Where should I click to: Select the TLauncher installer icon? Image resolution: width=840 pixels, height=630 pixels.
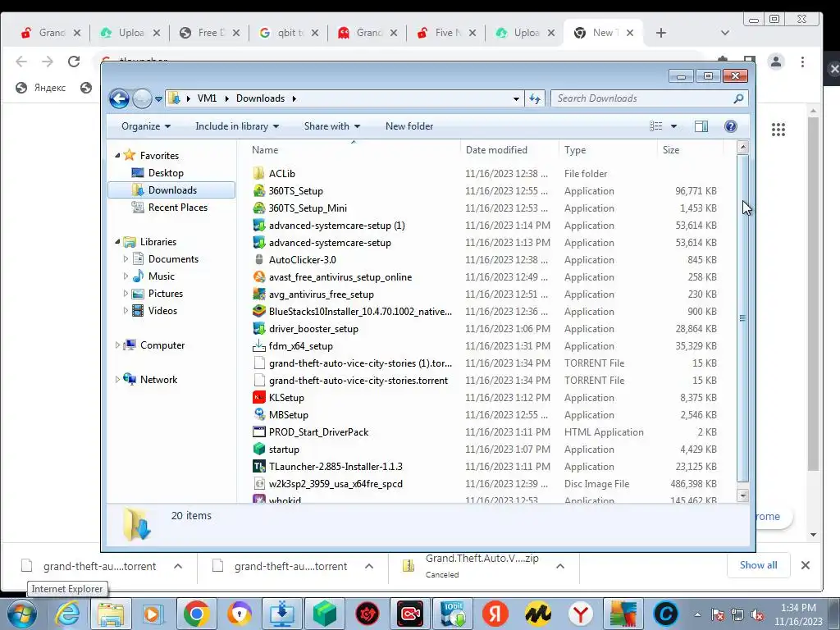coord(258,467)
